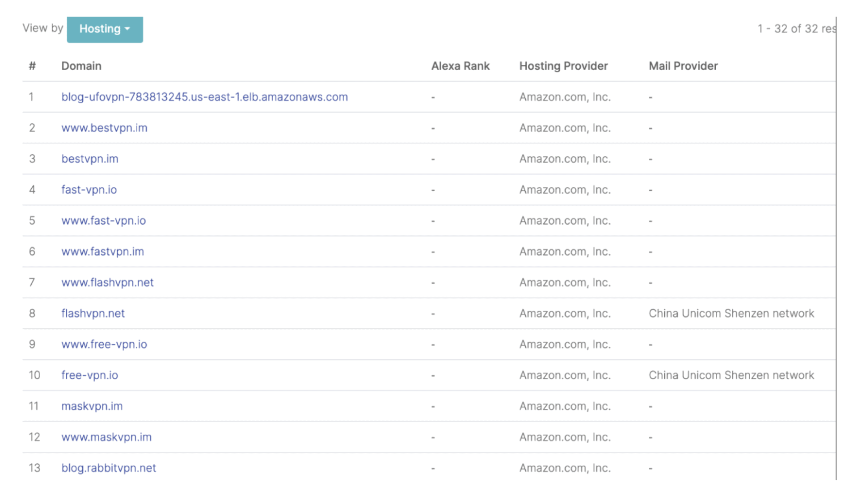Open the Hosting view-by dropdown
Image resolution: width=853 pixels, height=504 pixels.
105,29
